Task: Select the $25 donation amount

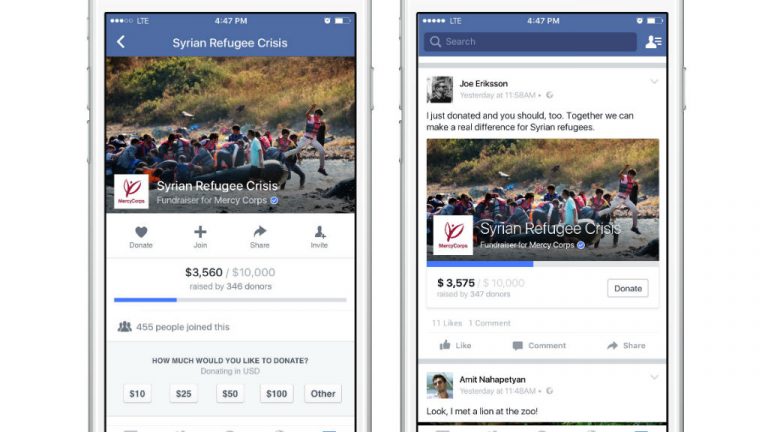Action: [184, 393]
